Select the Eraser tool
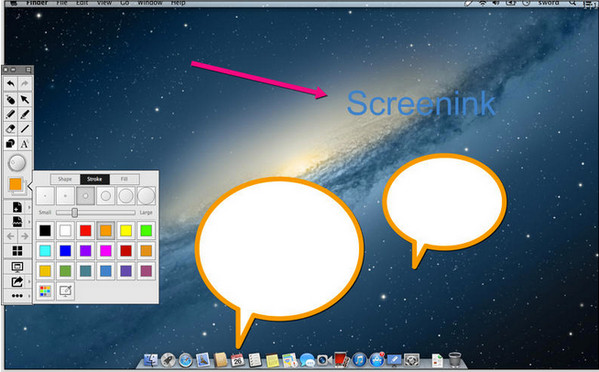This screenshot has height=372, width=599. (x=11, y=129)
